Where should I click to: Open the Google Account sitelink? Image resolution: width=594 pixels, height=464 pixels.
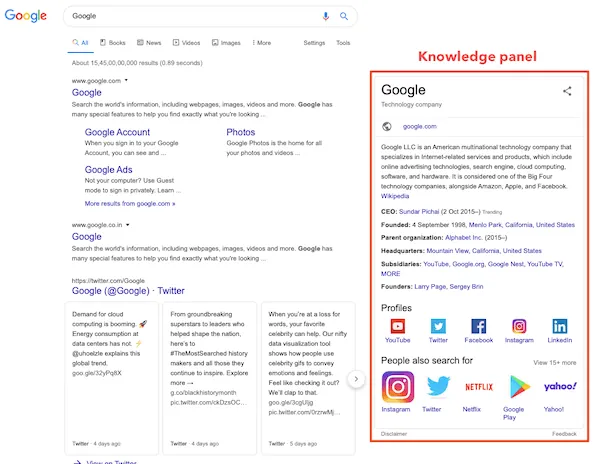coord(117,132)
